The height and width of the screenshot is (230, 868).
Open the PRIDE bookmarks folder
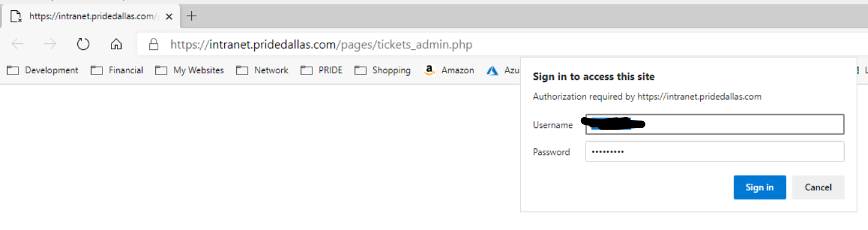point(321,70)
